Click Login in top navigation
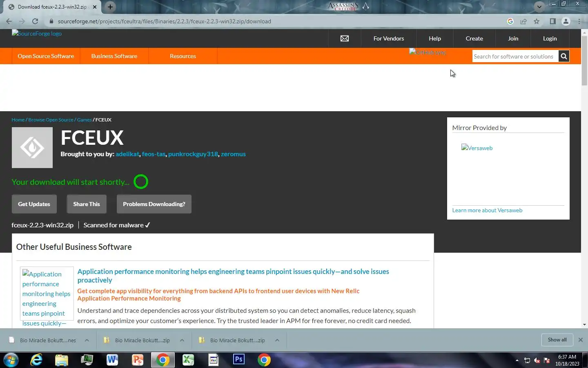 pos(550,38)
